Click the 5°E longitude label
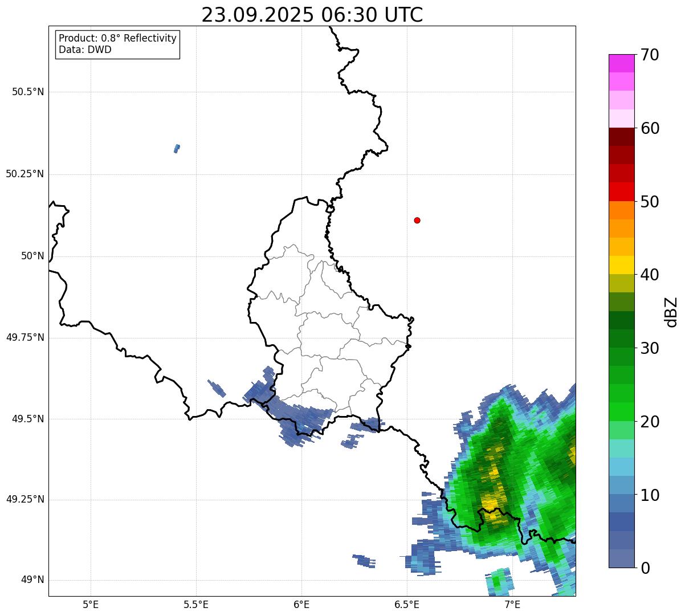Viewport: 685px width, 616px height. tap(91, 604)
